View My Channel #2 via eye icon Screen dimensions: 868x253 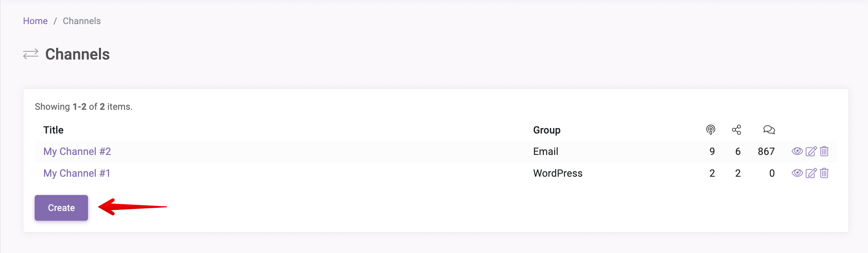pyautogui.click(x=797, y=151)
